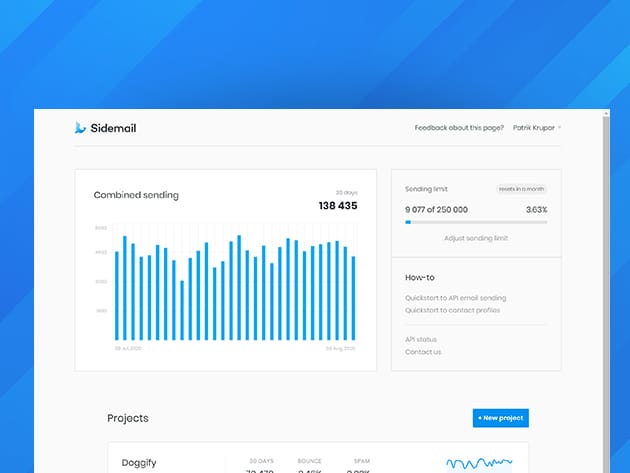Click the first bar in the sending chart
This screenshot has height=473, width=630.
117,295
